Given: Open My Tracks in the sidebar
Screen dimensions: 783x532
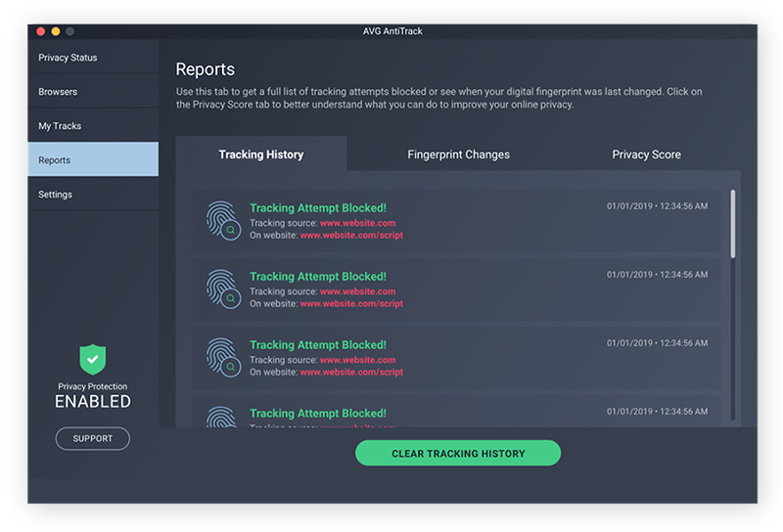Looking at the screenshot, I should pos(93,126).
